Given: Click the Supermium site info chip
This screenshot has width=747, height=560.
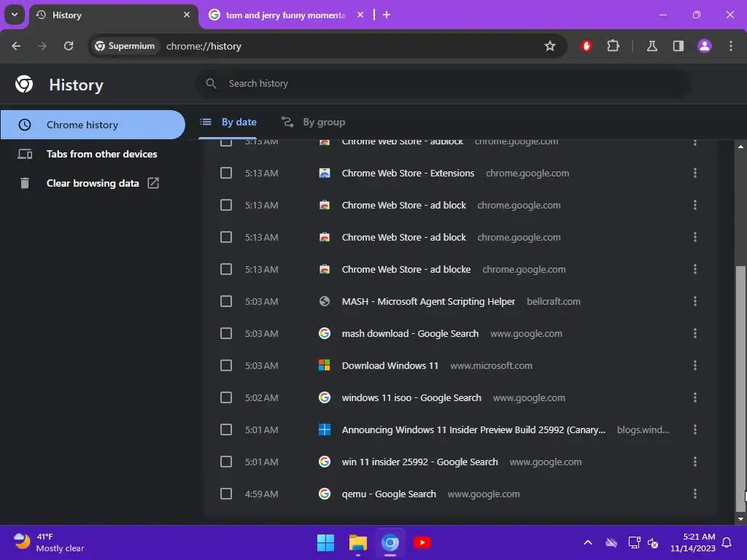Looking at the screenshot, I should point(125,46).
